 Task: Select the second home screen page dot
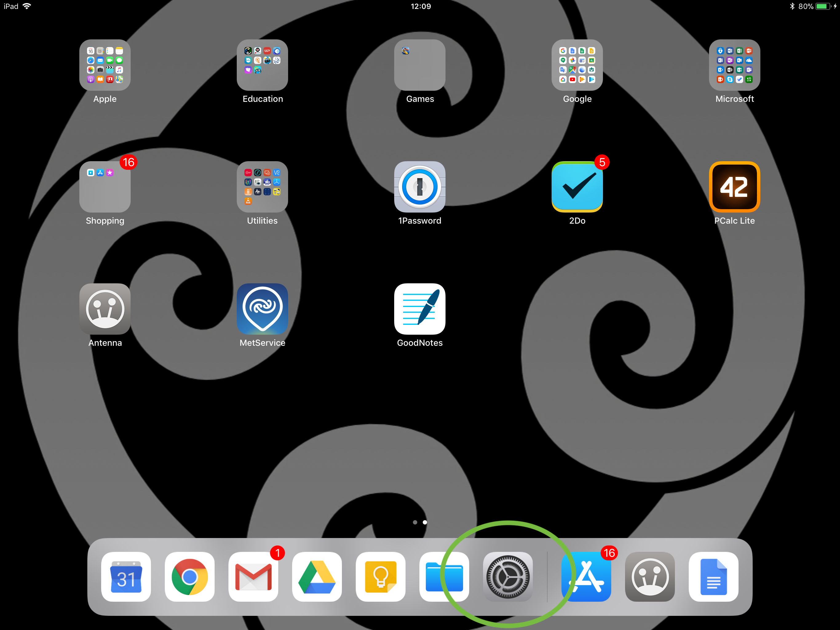click(x=425, y=522)
